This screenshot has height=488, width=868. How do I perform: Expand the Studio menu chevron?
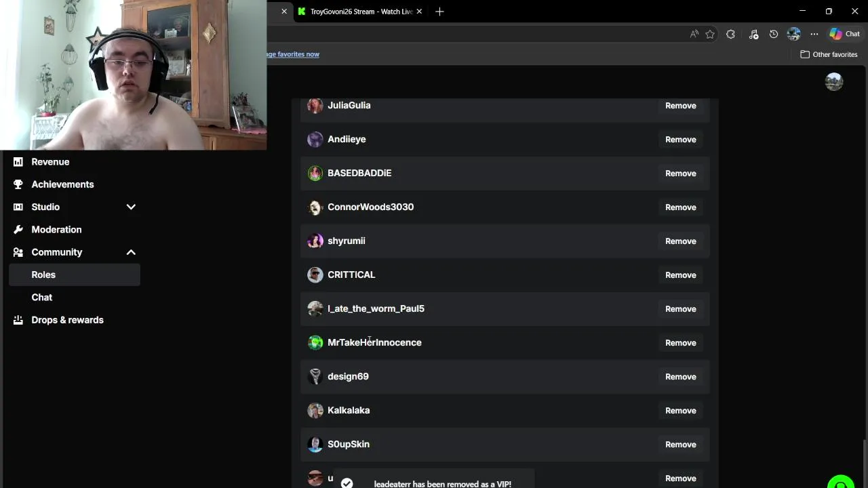(x=131, y=207)
